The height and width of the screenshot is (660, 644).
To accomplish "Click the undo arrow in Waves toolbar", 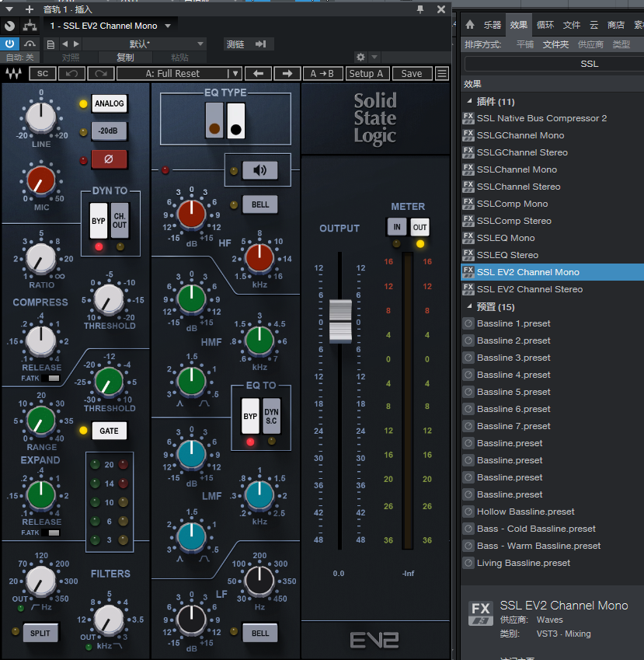I will pos(71,74).
